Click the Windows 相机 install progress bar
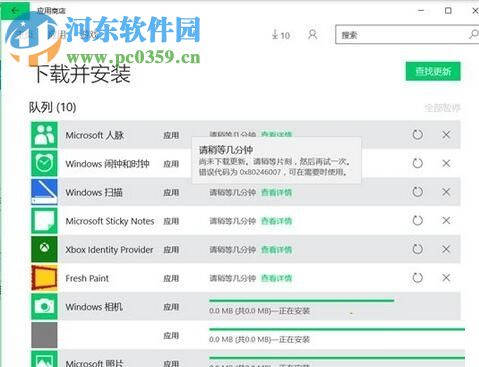 point(302,301)
